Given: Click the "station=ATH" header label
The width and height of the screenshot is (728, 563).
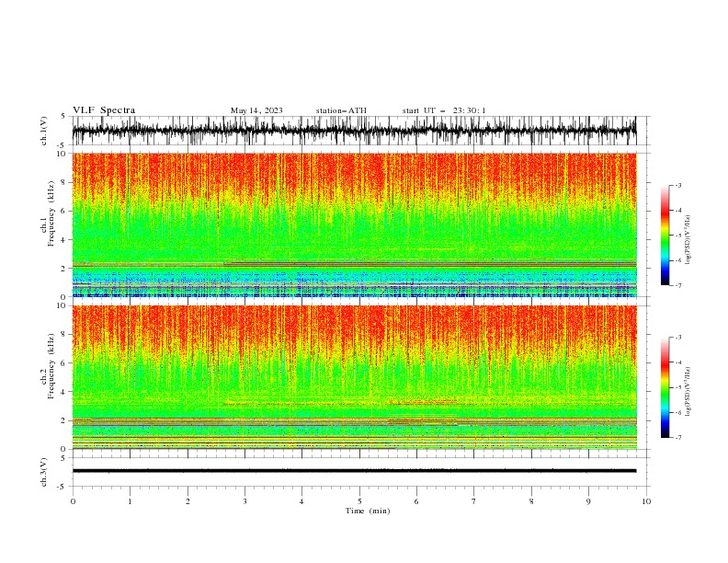Looking at the screenshot, I should 341,110.
